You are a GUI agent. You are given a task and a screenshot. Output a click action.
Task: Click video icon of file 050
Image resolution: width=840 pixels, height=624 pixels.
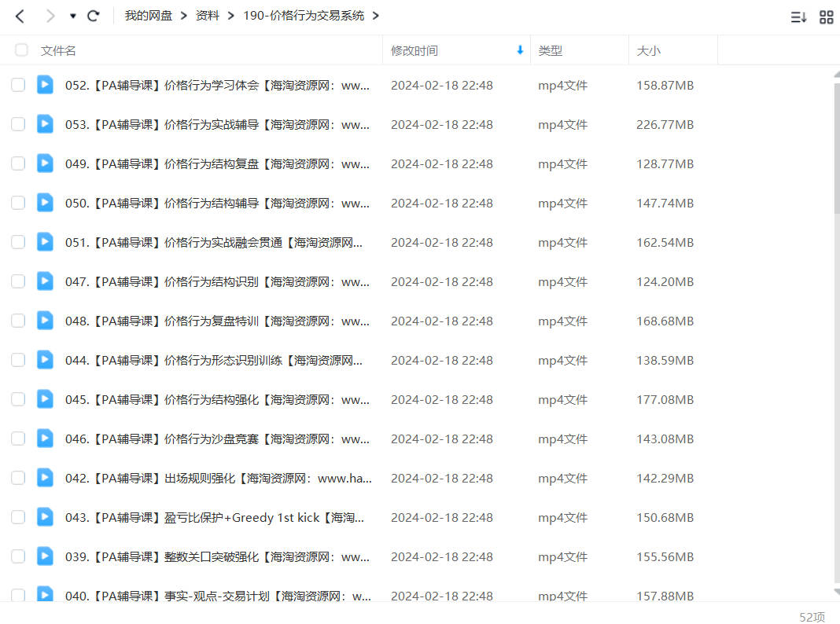[45, 202]
